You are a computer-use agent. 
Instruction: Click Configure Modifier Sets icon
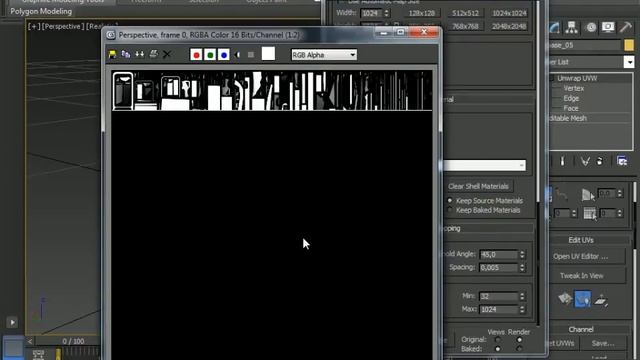click(x=622, y=161)
